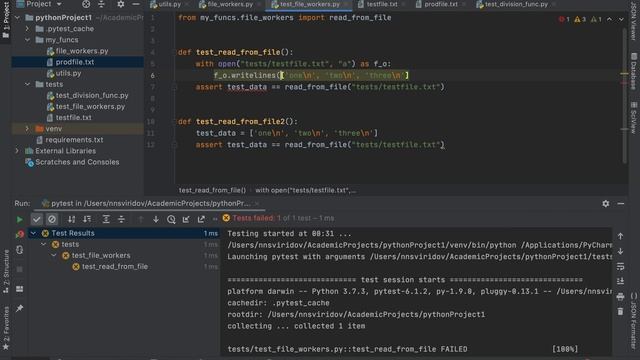Expand the venv folder
The image size is (640, 360).
[27, 129]
